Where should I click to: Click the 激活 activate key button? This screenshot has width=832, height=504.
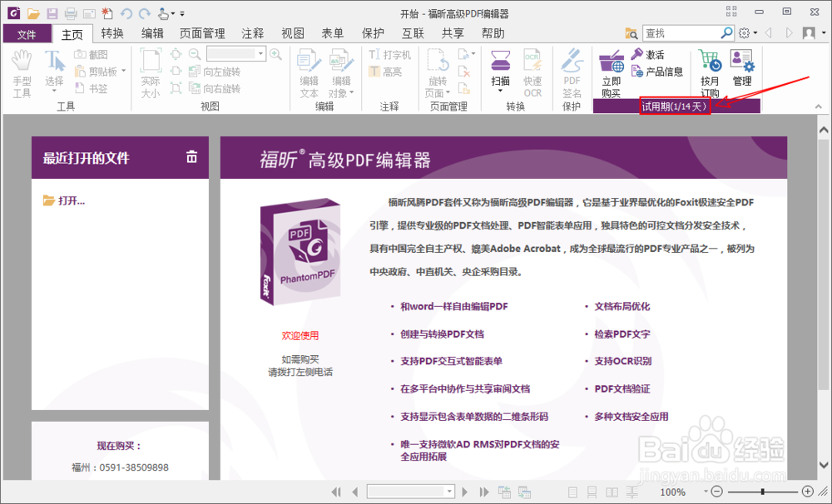(x=647, y=54)
